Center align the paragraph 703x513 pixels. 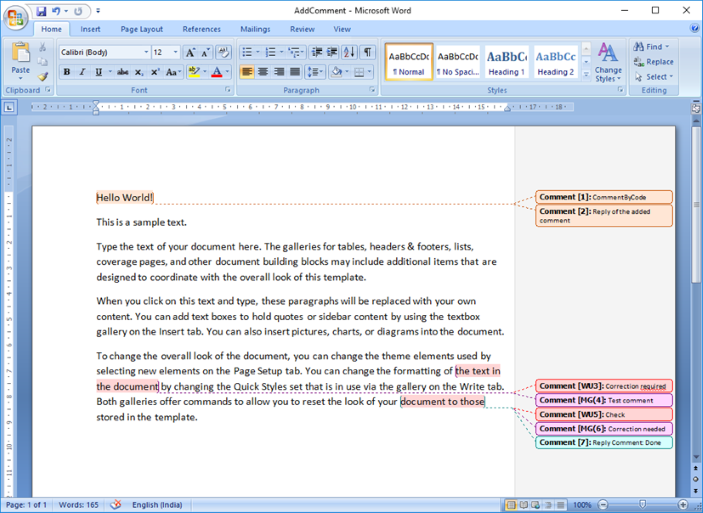click(263, 72)
